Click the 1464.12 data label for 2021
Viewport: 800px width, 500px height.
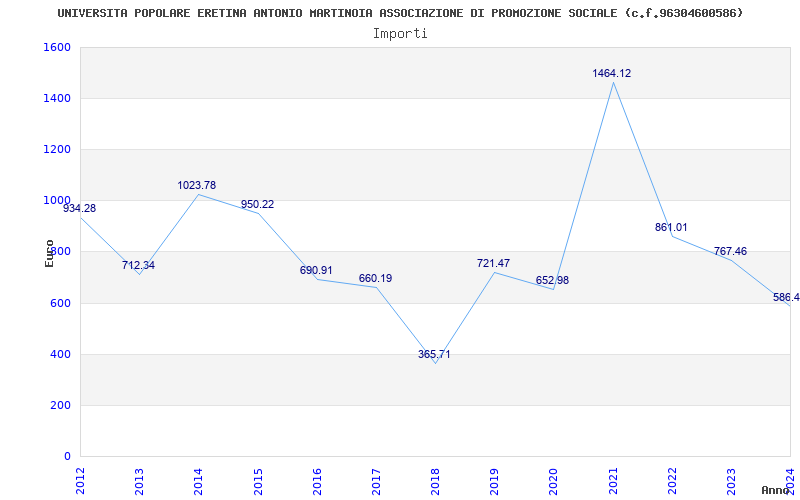611,73
